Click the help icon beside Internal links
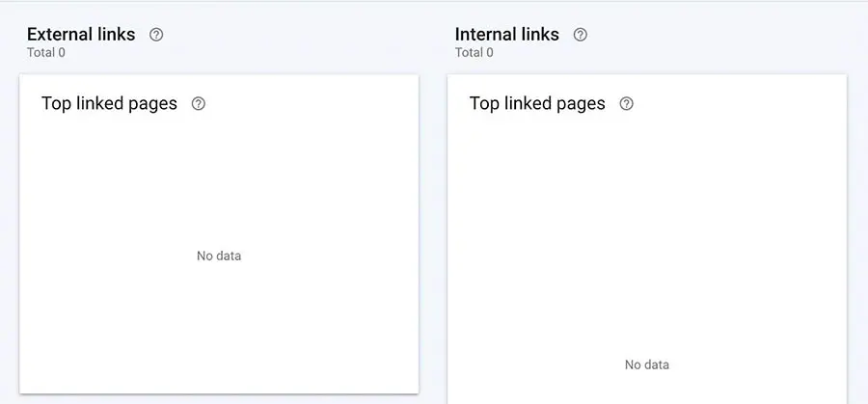The height and width of the screenshot is (404, 868). click(581, 35)
